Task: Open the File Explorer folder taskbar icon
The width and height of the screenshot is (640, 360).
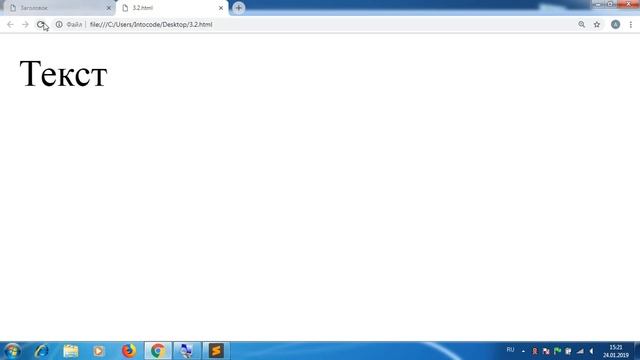Action: (x=71, y=351)
